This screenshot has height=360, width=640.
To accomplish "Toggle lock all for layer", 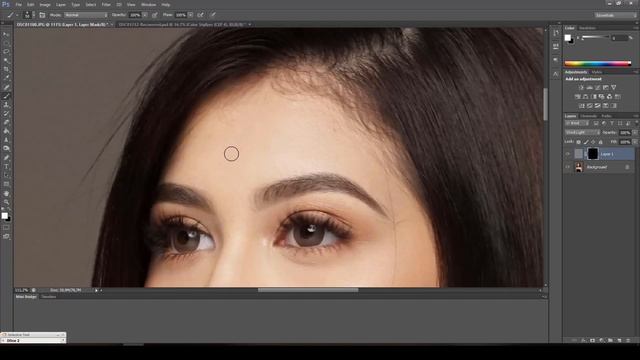I will point(600,142).
